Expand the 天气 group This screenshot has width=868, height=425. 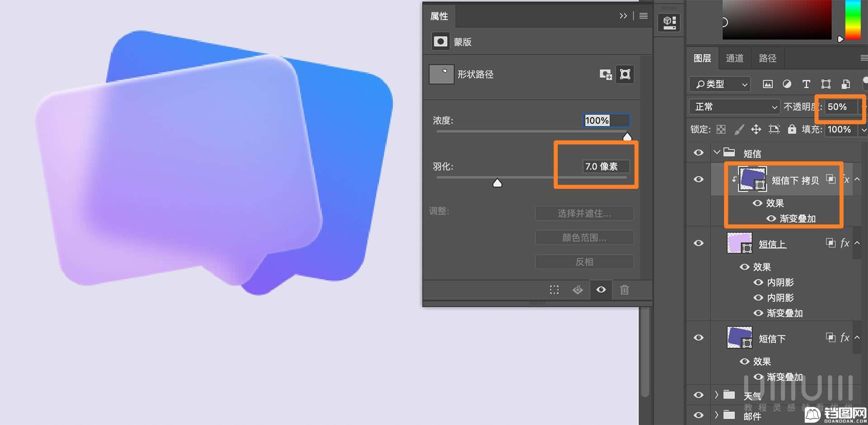click(x=717, y=395)
